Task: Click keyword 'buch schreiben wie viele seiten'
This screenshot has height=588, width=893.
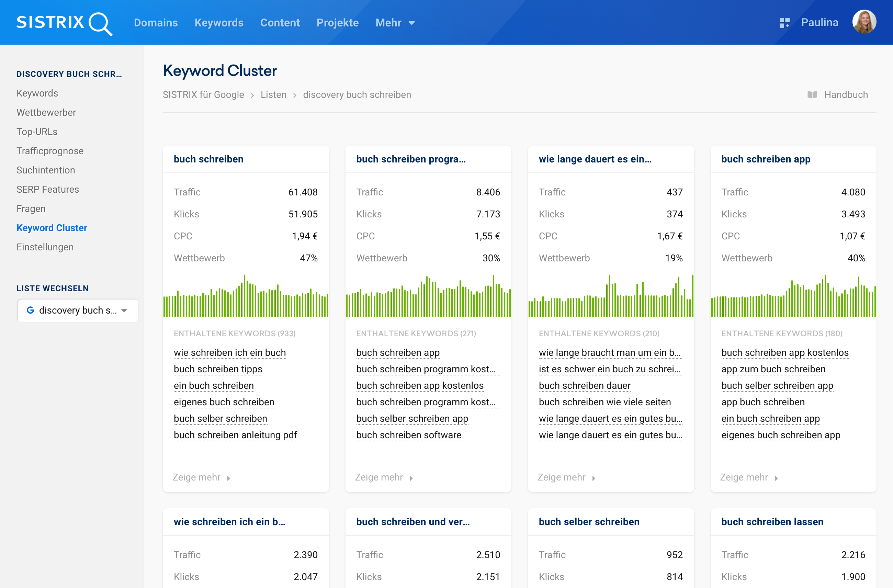Action: (x=605, y=402)
